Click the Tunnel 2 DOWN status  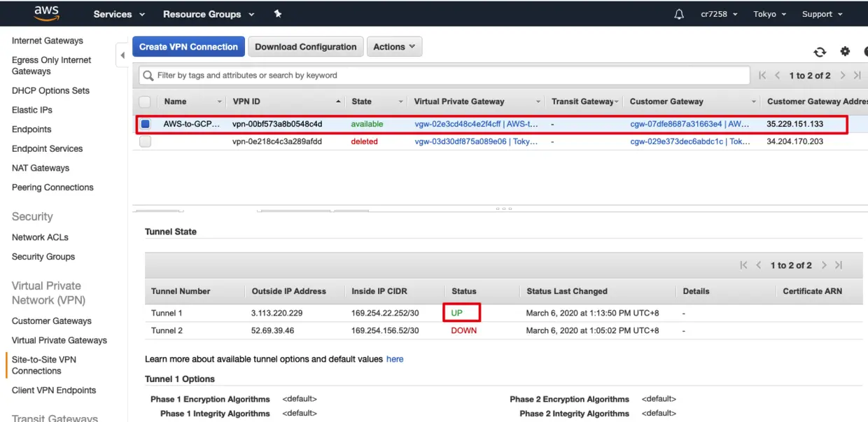(x=463, y=330)
